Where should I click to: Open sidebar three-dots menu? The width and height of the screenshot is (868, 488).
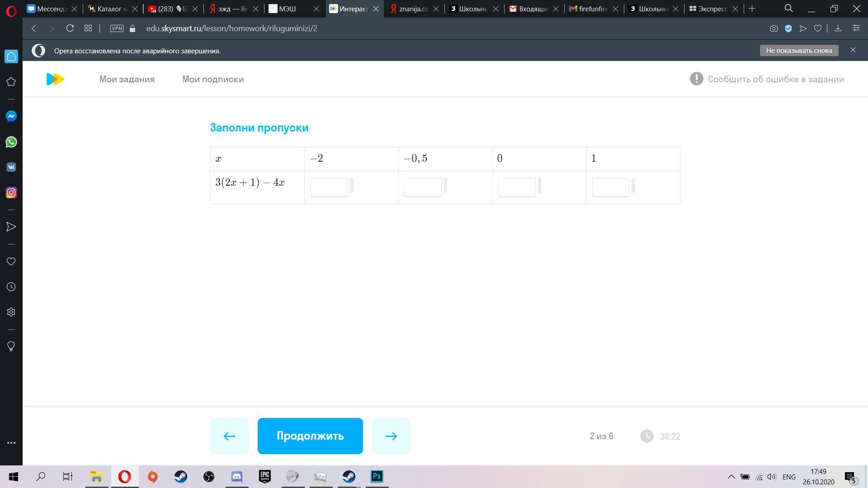click(x=11, y=443)
